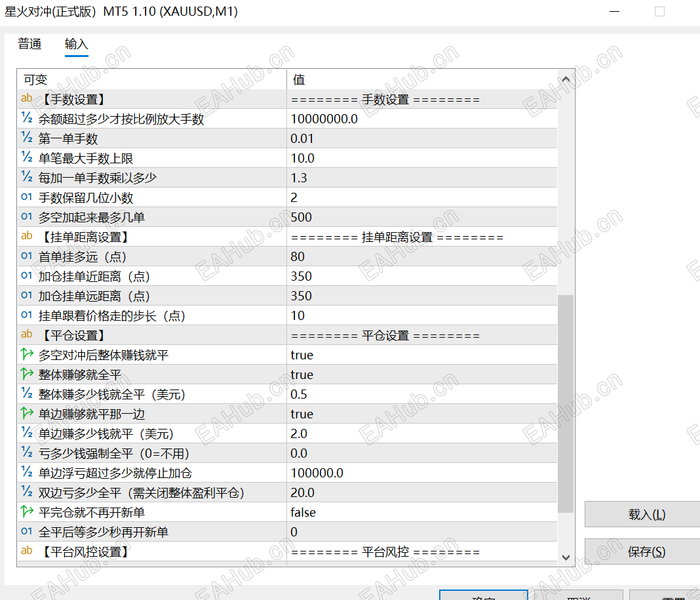Click the ½ icon for 亏多少钱强制全平
This screenshot has width=700, height=600.
pyautogui.click(x=27, y=452)
